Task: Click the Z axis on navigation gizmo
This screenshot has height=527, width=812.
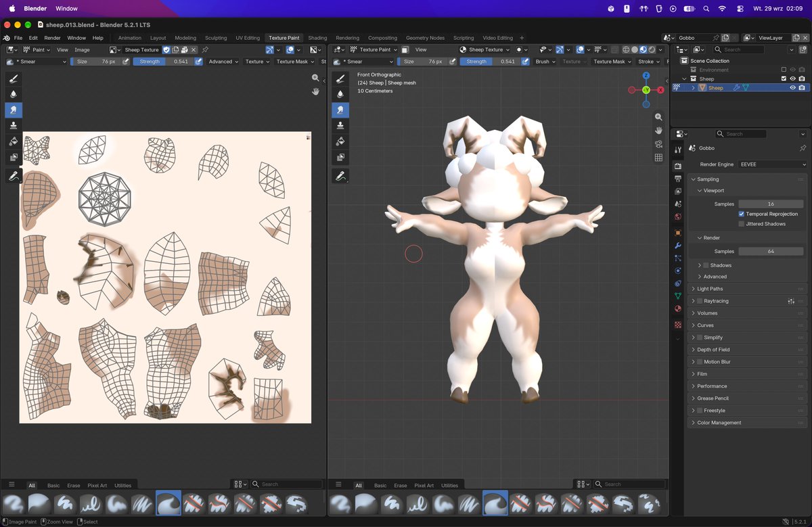Action: pos(646,76)
